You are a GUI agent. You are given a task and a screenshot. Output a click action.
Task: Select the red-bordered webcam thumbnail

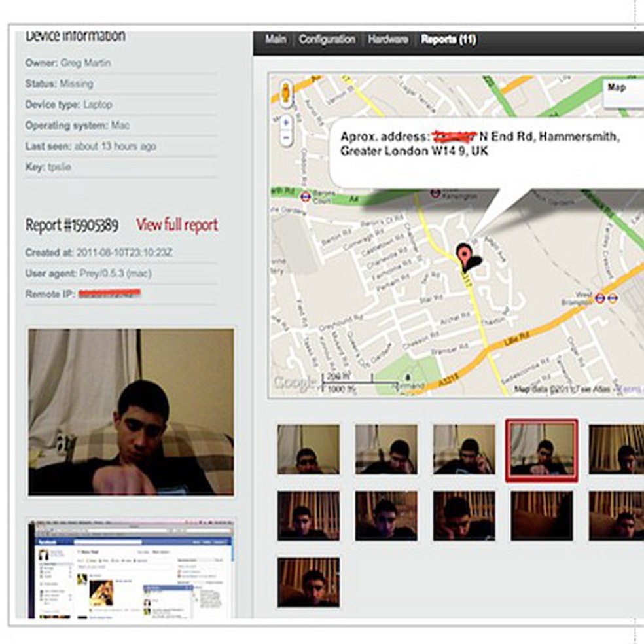click(x=541, y=450)
